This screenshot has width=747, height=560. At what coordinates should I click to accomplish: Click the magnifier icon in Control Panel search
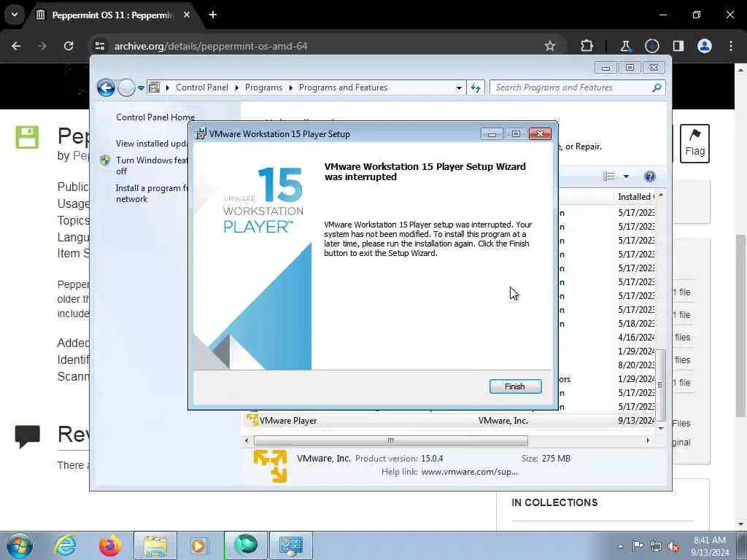pyautogui.click(x=657, y=87)
